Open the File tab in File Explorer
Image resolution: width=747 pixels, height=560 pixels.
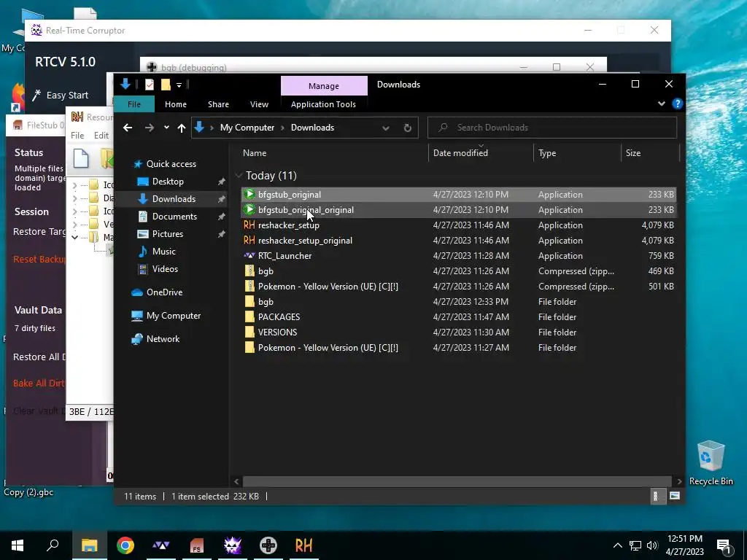click(x=134, y=104)
